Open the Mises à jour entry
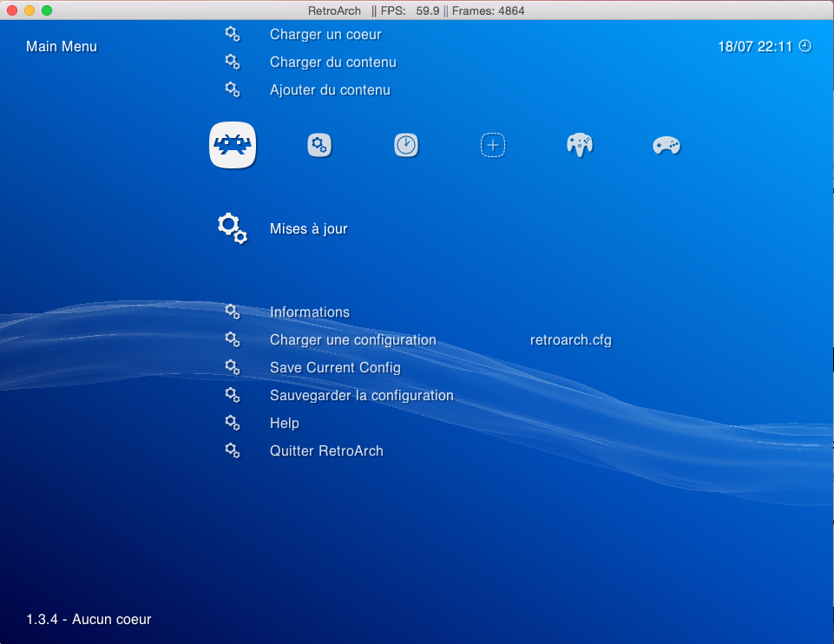This screenshot has width=834, height=644. click(308, 228)
